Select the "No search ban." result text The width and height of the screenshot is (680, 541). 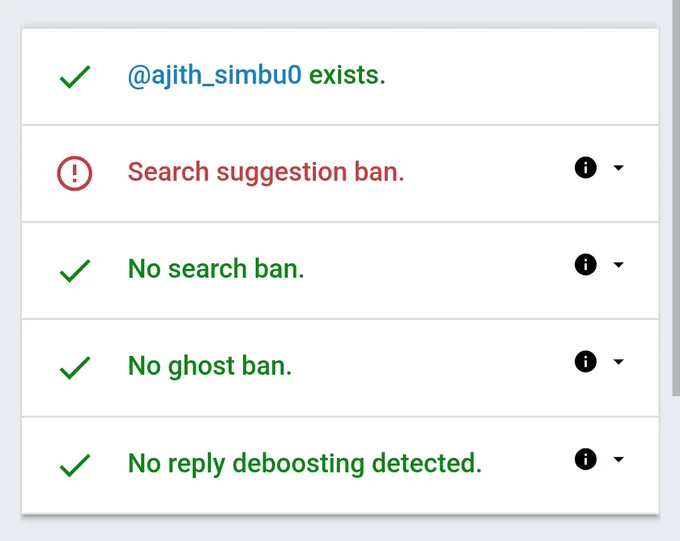click(x=216, y=269)
